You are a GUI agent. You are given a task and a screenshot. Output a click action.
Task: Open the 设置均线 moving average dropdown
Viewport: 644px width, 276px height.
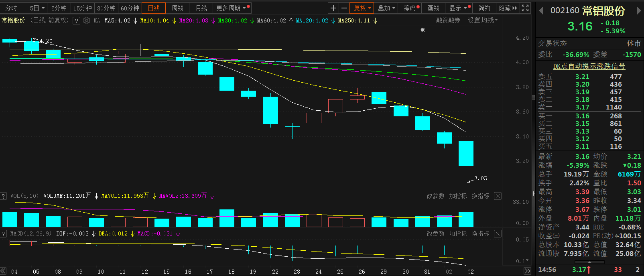[482, 20]
